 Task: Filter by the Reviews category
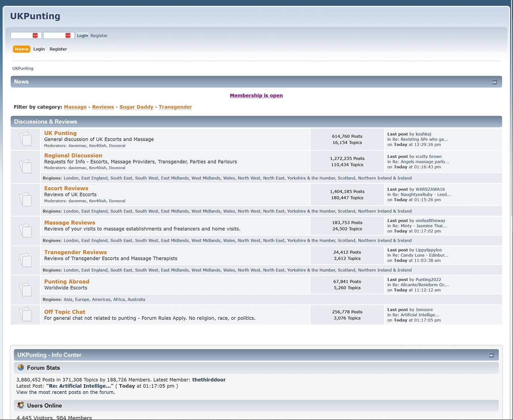tap(103, 107)
